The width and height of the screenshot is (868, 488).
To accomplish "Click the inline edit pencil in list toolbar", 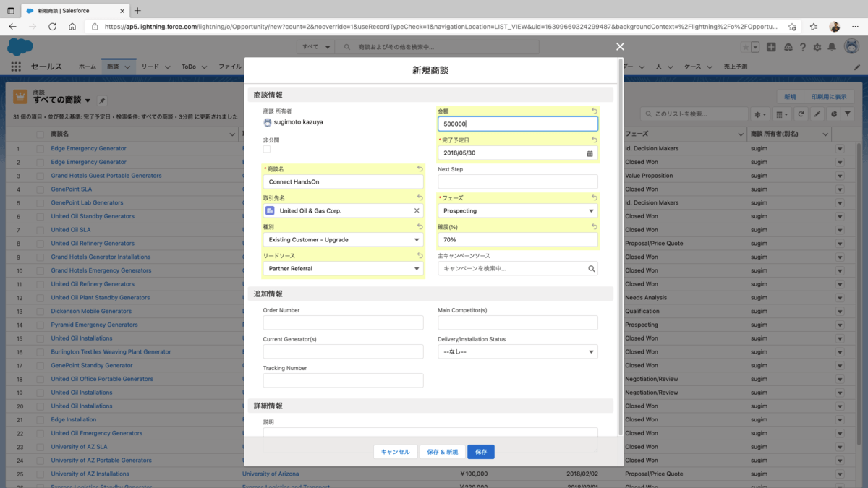I will (x=817, y=114).
